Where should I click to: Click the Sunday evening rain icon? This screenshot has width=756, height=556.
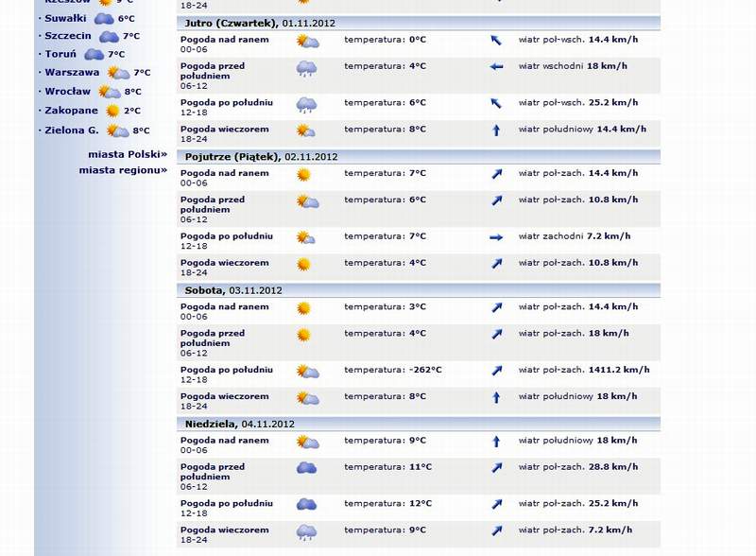pyautogui.click(x=306, y=531)
